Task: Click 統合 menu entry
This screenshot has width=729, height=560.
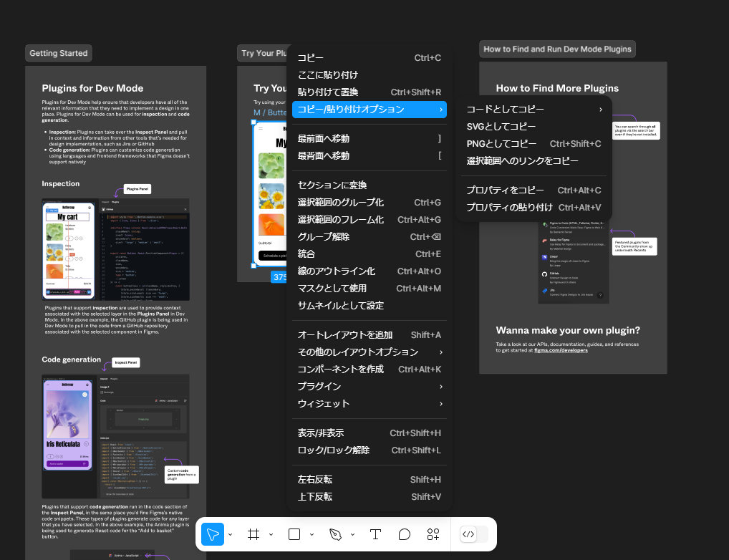Action: [x=369, y=254]
